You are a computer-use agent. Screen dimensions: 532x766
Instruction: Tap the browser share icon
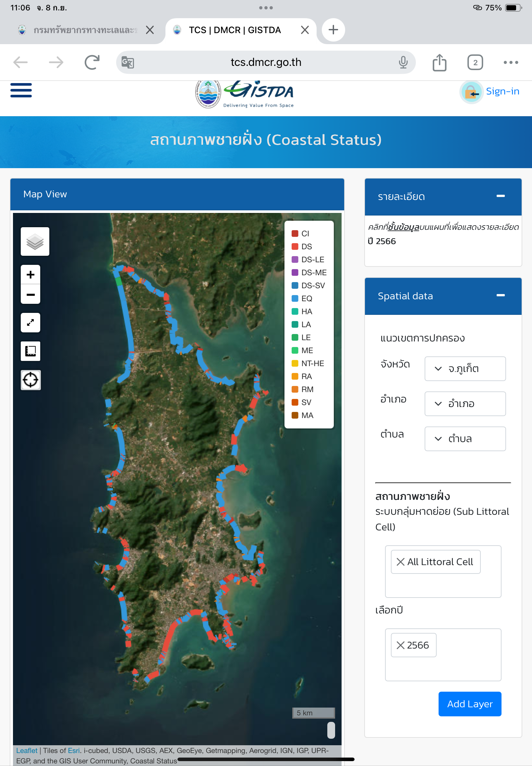click(439, 62)
